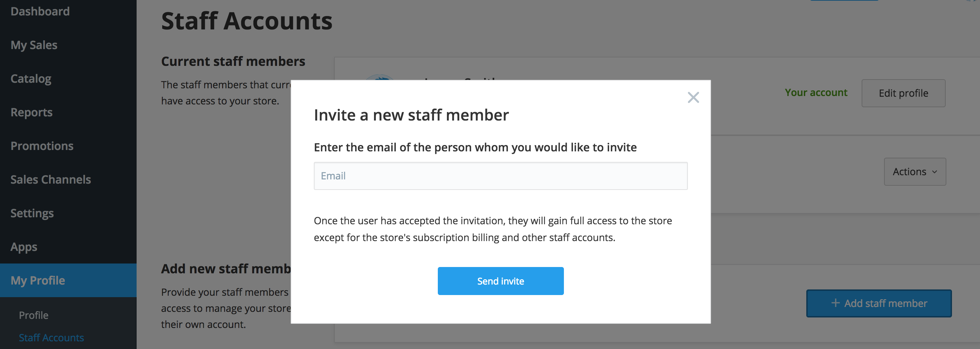This screenshot has height=349, width=980.
Task: Click Staff Accounts submenu link
Action: [51, 337]
